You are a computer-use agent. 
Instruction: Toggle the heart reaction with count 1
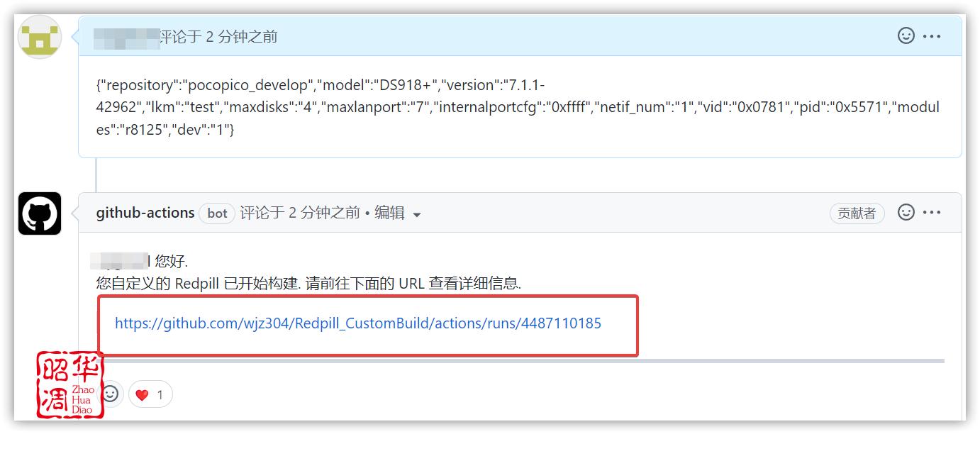(150, 394)
